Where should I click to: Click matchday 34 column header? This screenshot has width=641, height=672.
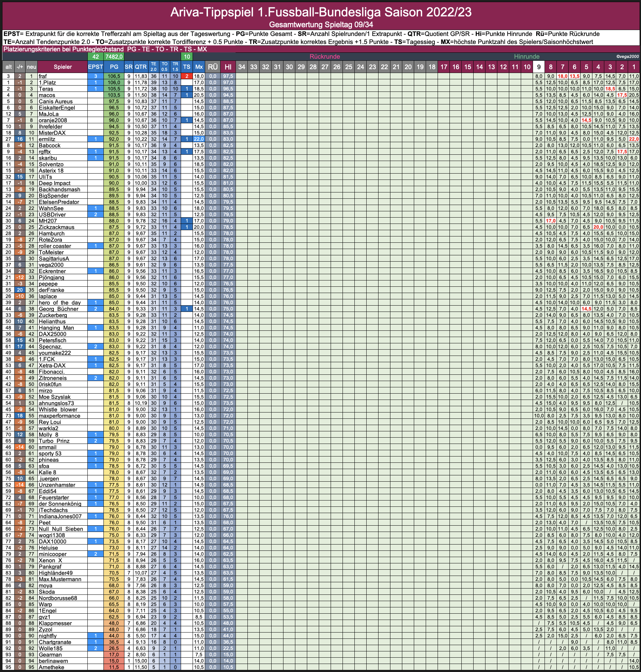pyautogui.click(x=242, y=67)
